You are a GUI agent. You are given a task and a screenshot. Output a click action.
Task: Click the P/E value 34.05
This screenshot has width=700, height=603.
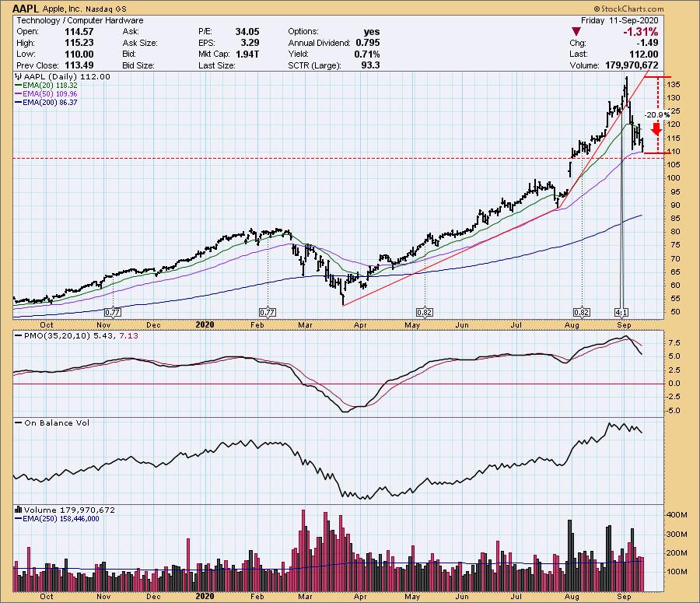247,32
